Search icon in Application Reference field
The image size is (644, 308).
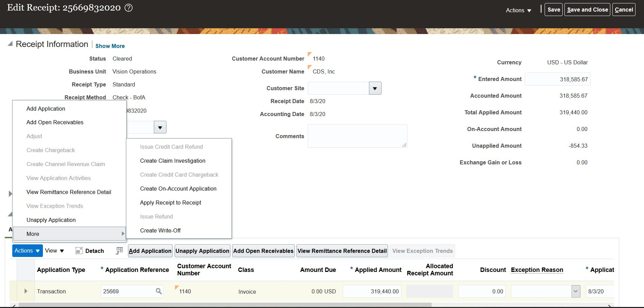point(159,291)
